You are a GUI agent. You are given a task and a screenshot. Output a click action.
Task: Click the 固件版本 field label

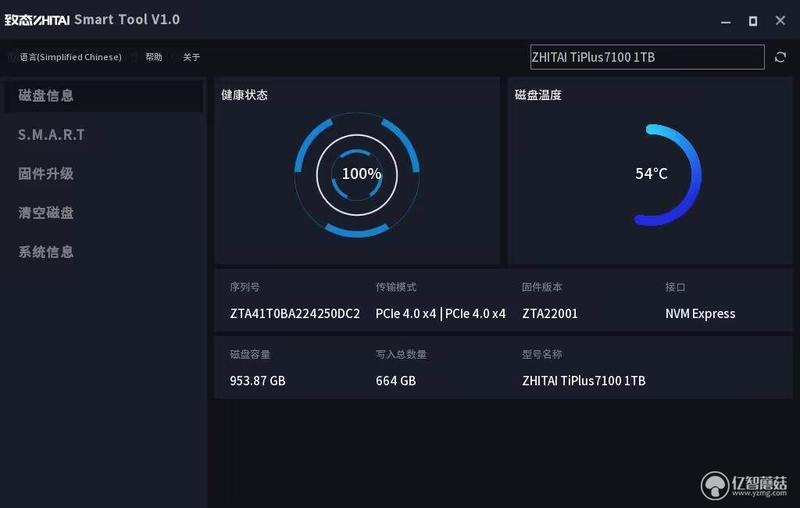[542, 287]
